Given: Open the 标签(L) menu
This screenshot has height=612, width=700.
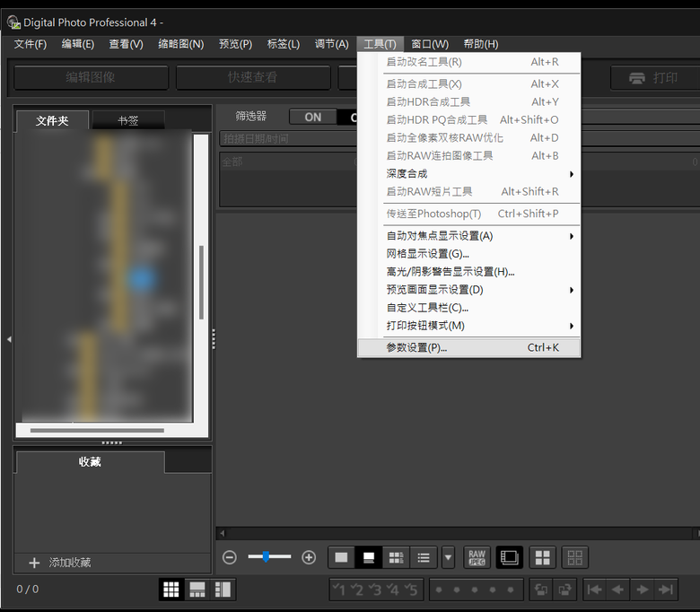Looking at the screenshot, I should tap(284, 44).
